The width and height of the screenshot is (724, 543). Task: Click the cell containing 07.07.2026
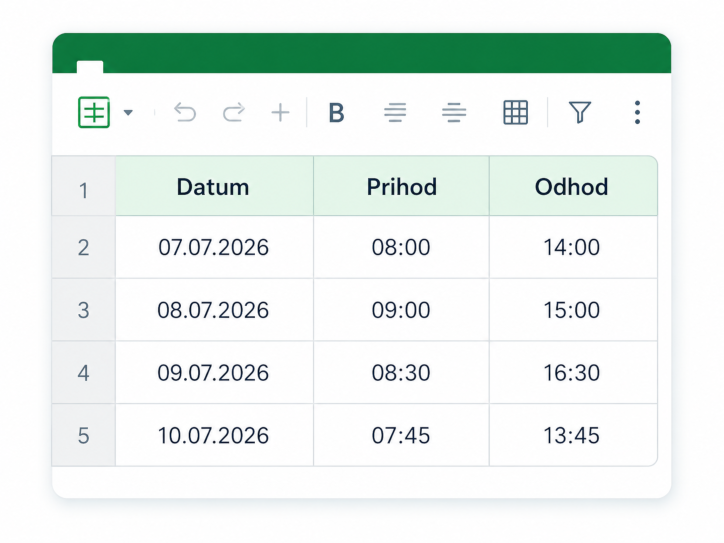(214, 247)
